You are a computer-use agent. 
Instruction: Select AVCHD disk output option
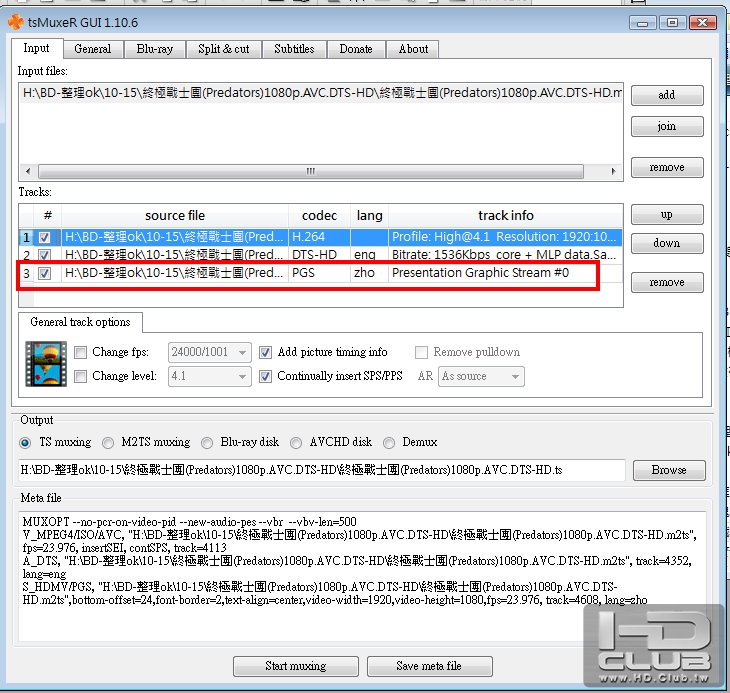click(x=296, y=443)
